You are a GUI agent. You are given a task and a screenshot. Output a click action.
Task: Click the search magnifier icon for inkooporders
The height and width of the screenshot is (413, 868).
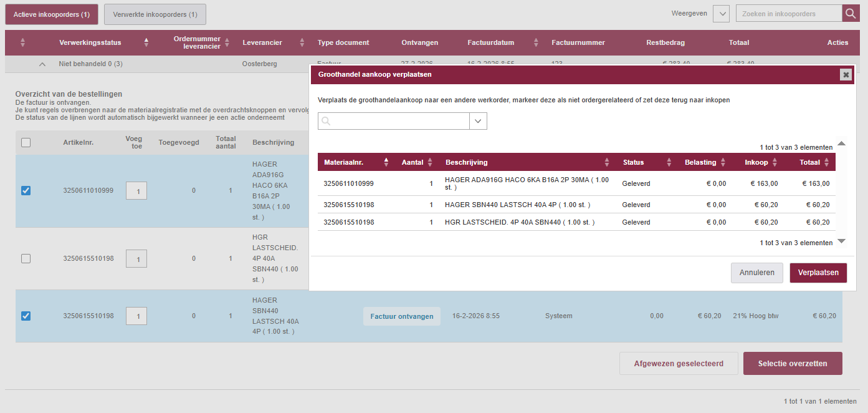coord(851,14)
